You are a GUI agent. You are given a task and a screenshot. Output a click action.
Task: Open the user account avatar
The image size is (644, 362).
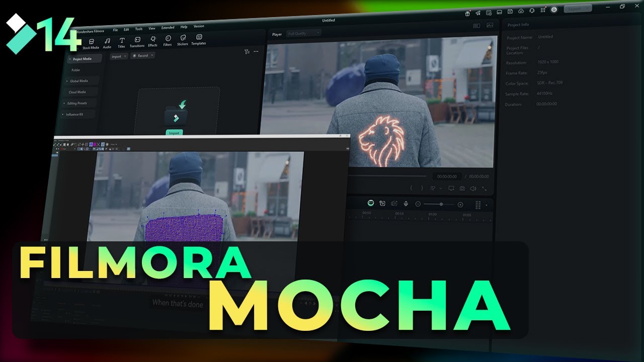click(x=554, y=10)
